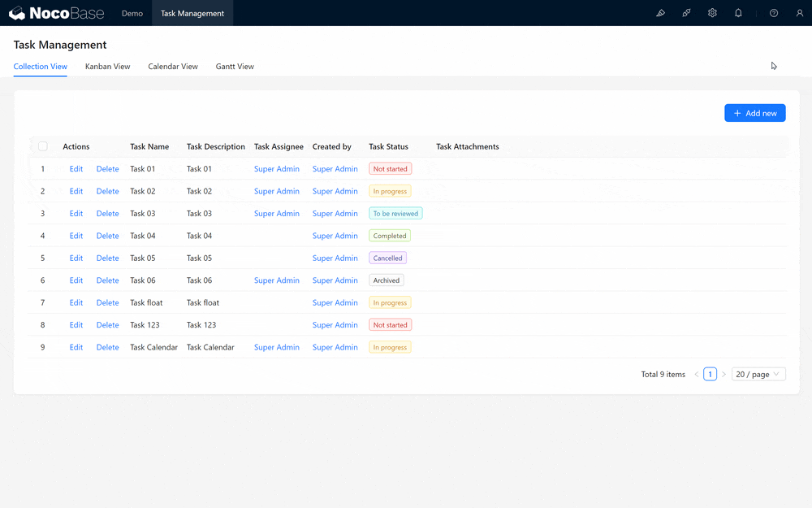Switch to Gantt View tab

click(x=235, y=67)
